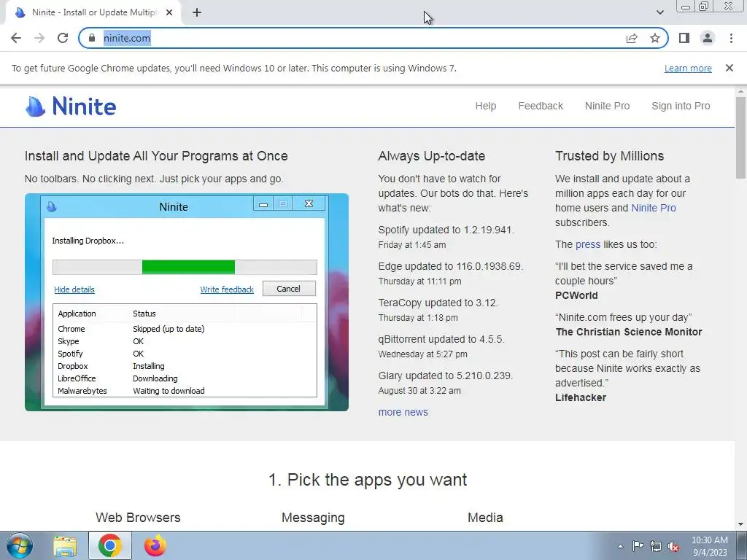Image resolution: width=747 pixels, height=560 pixels.
Task: Click the Ninite installer screenshot image
Action: click(x=187, y=302)
